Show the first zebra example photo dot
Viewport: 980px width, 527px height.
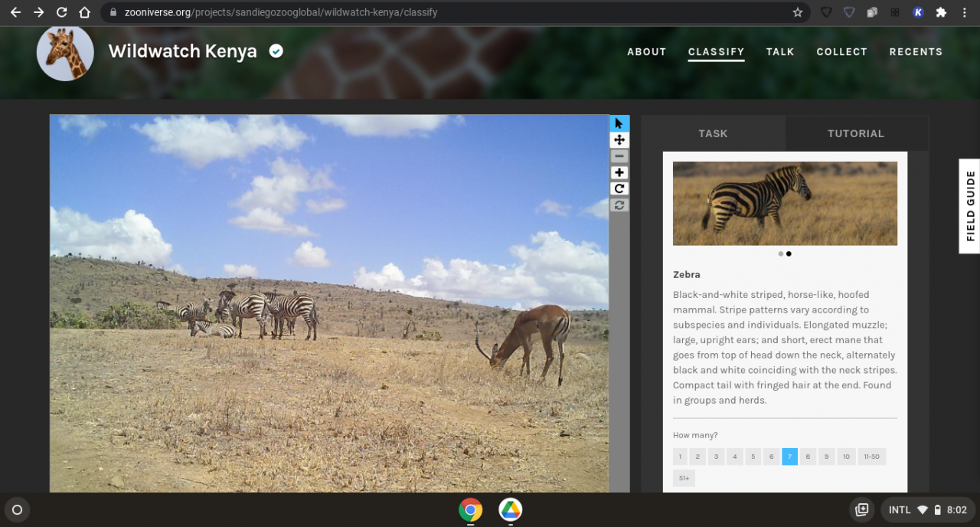[780, 254]
